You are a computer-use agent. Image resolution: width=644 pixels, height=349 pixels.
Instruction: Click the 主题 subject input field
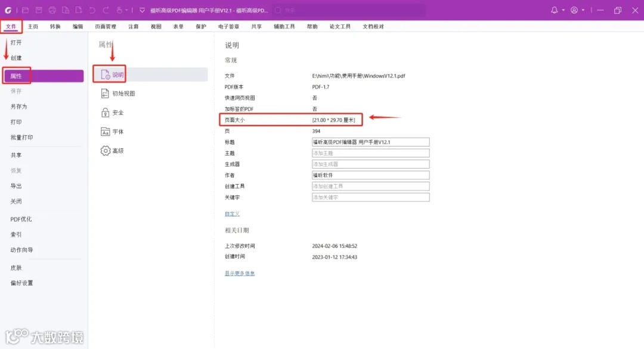coord(370,153)
